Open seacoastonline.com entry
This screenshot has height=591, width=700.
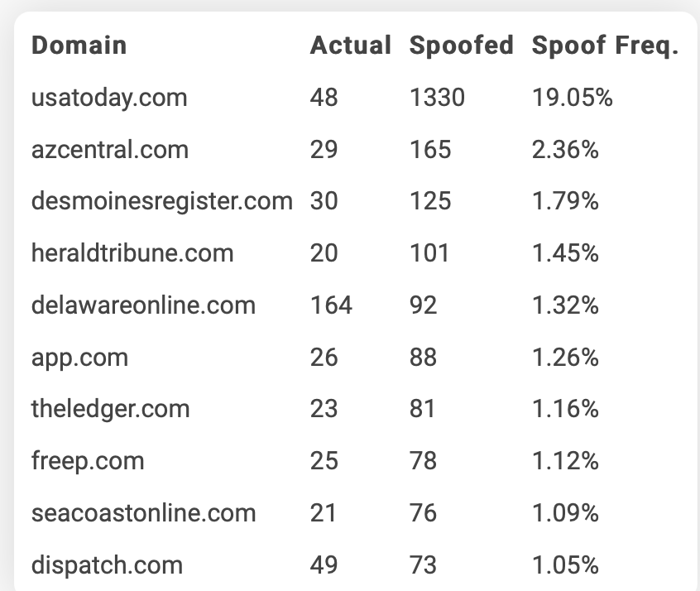(x=143, y=513)
